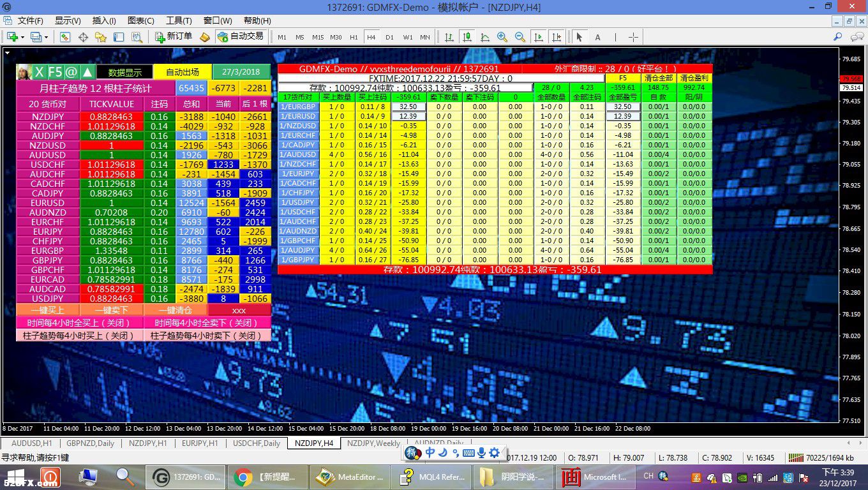The width and height of the screenshot is (868, 490).
Task: Click the 清仓全部 header button
Action: [x=658, y=78]
